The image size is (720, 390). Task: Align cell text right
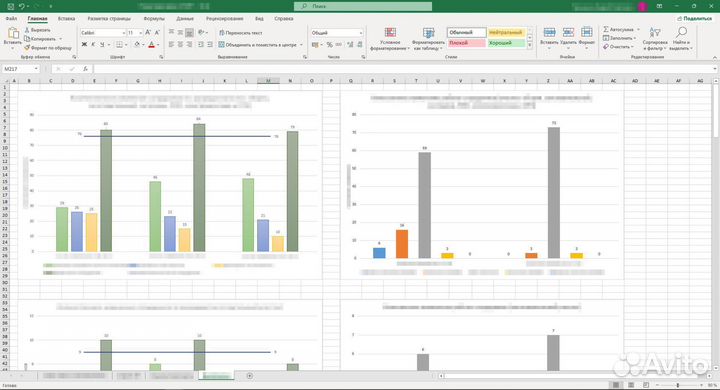tap(189, 45)
